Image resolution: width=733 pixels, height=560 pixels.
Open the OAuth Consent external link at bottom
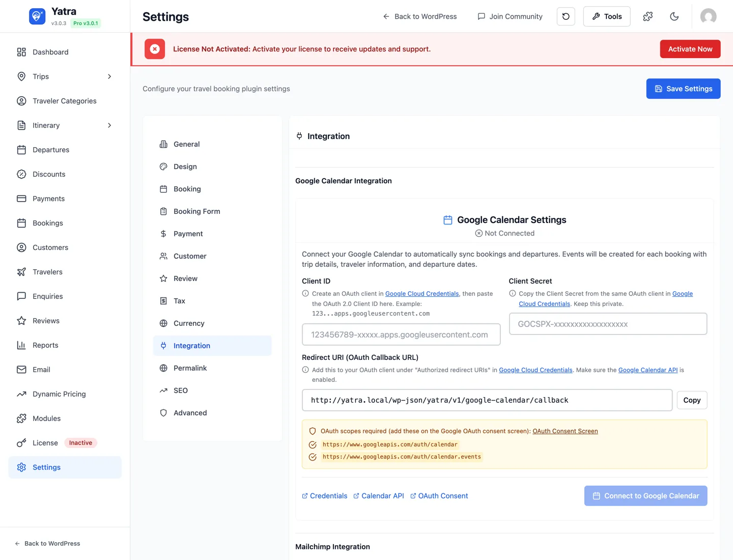439,496
